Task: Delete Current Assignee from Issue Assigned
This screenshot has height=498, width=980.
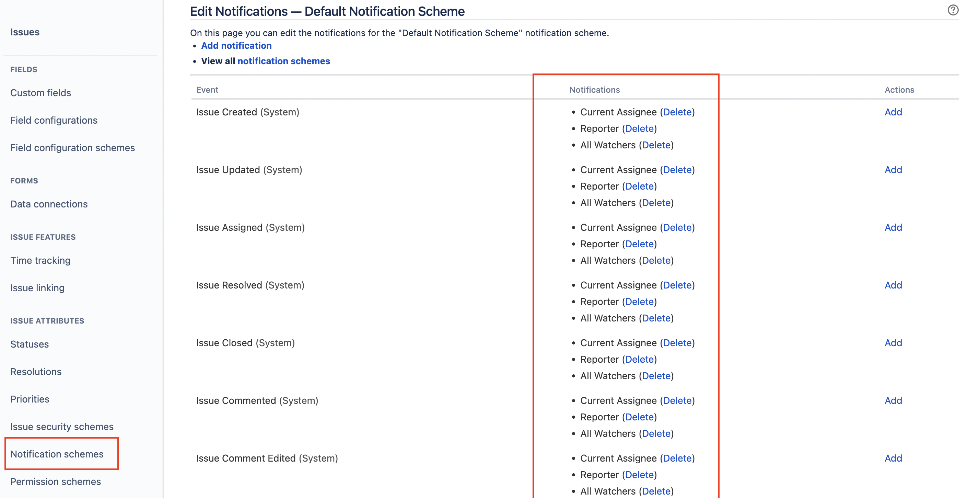Action: coord(677,228)
